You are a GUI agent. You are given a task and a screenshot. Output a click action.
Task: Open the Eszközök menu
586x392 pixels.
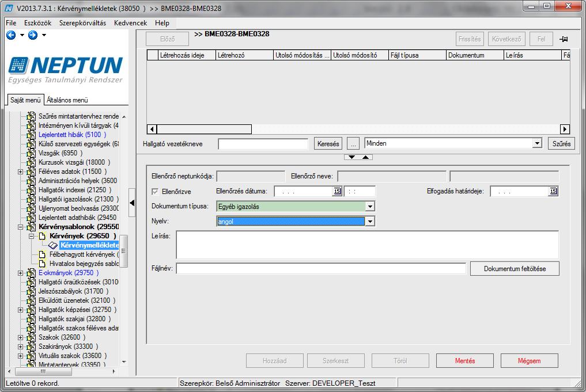(x=38, y=23)
